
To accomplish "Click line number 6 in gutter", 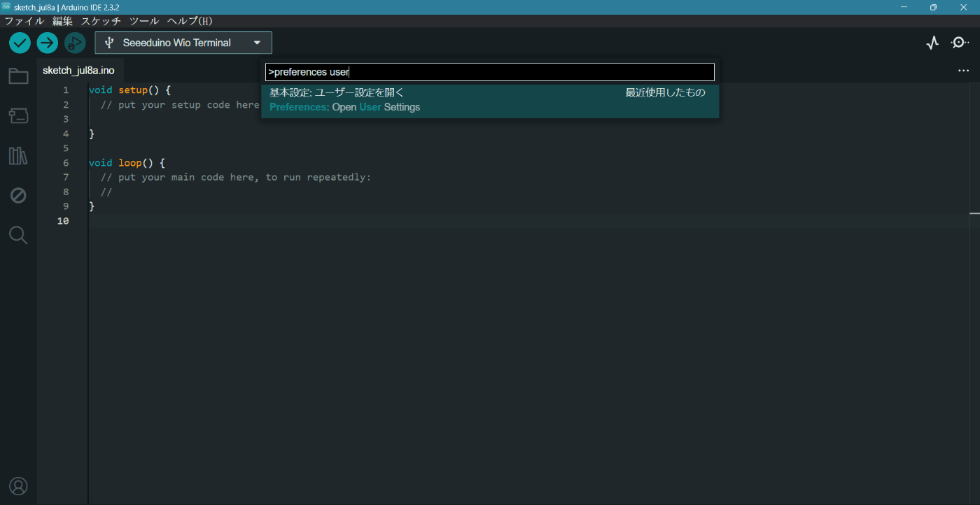I will click(66, 163).
